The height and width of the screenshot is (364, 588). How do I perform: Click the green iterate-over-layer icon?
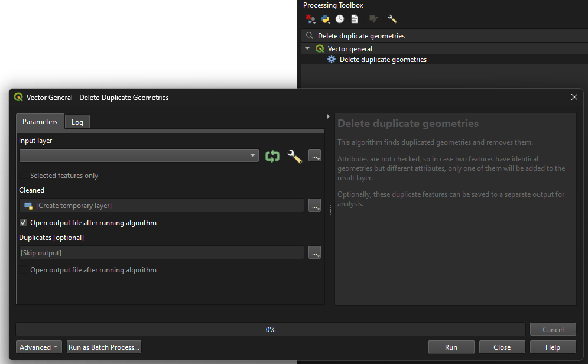coord(272,156)
